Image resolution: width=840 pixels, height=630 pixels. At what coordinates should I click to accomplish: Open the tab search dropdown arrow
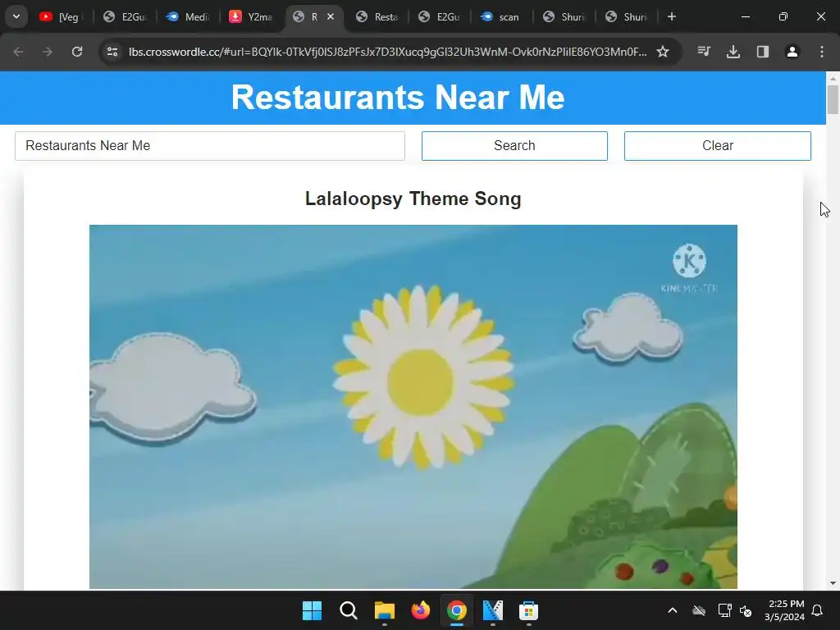click(16, 16)
